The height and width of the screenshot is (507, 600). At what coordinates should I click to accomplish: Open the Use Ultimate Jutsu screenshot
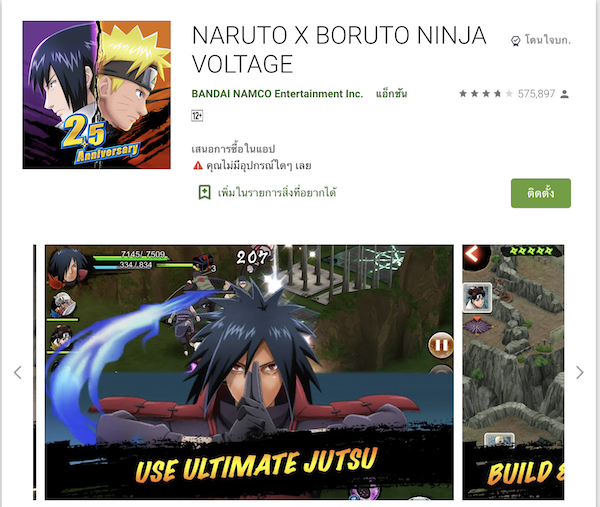tap(249, 372)
